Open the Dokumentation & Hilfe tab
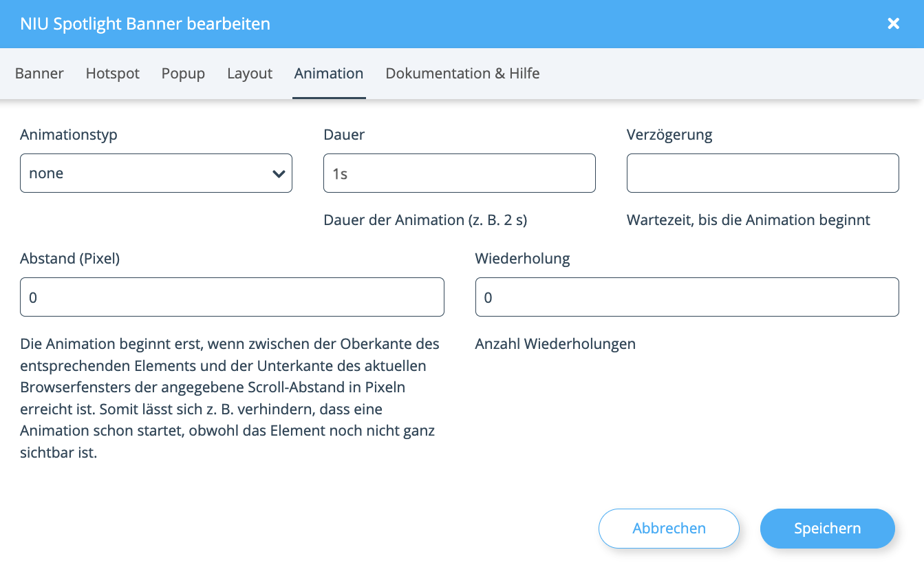924x574 pixels. (x=462, y=74)
